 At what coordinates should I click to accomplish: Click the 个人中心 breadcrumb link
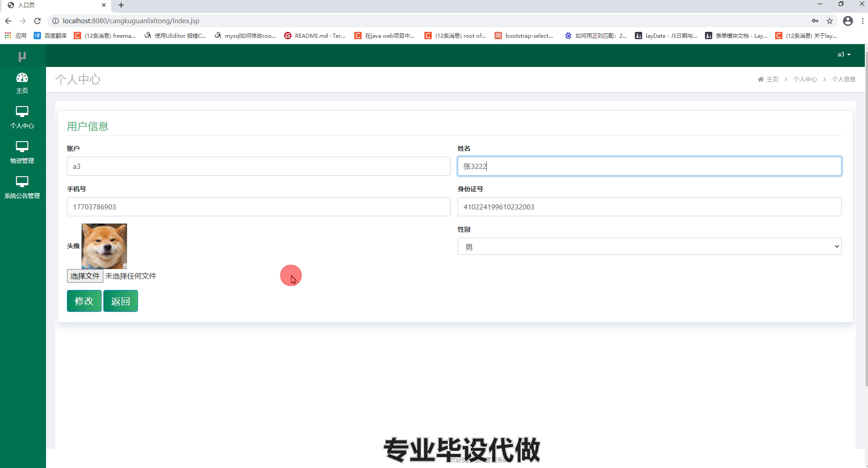coord(805,79)
